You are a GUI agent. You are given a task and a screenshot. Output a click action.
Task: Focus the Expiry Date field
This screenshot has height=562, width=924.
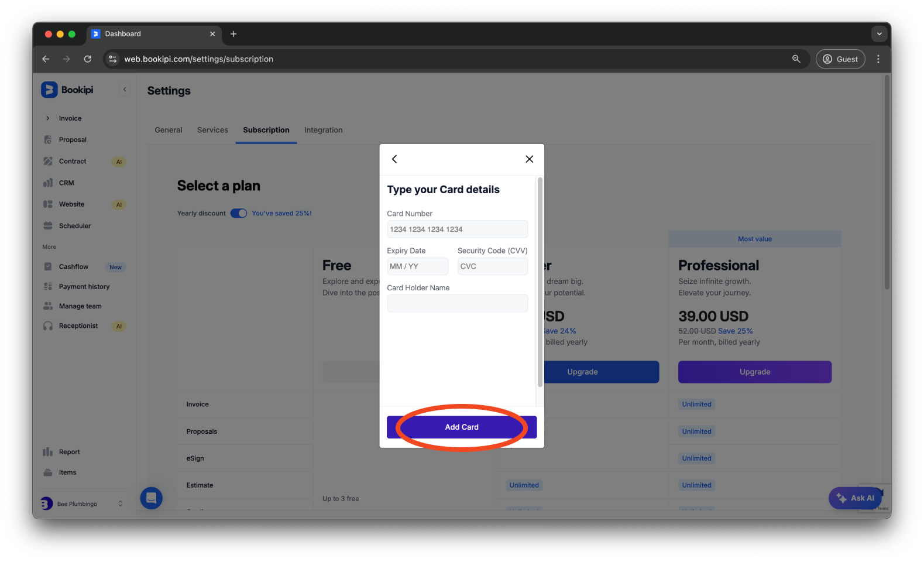pos(418,266)
